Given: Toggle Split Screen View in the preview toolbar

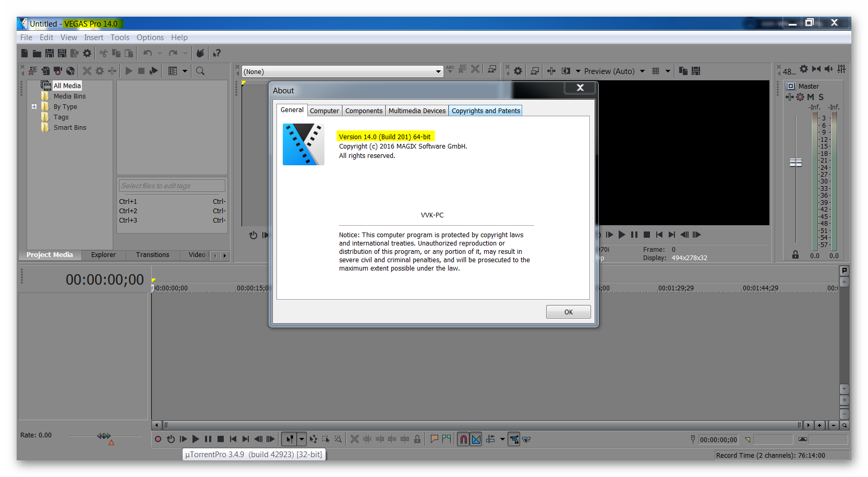Looking at the screenshot, I should [566, 71].
